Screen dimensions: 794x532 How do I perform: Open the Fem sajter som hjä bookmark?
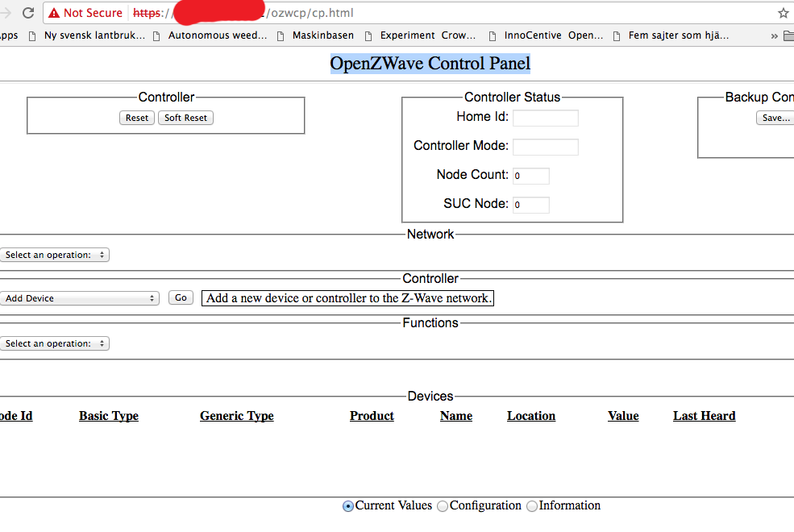tap(671, 35)
